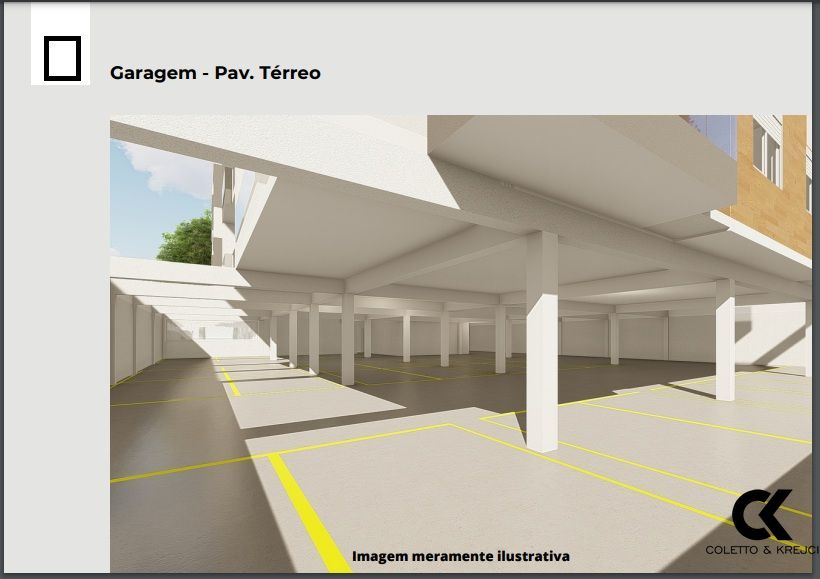Select the 'Imagem meramente ilustrativa' caption
The width and height of the screenshot is (820, 579).
(x=460, y=556)
